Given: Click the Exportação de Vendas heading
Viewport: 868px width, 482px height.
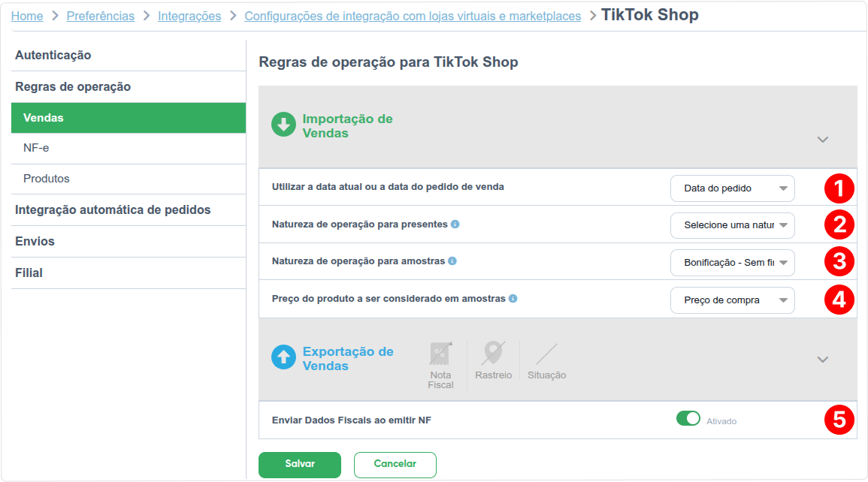Looking at the screenshot, I should [348, 359].
